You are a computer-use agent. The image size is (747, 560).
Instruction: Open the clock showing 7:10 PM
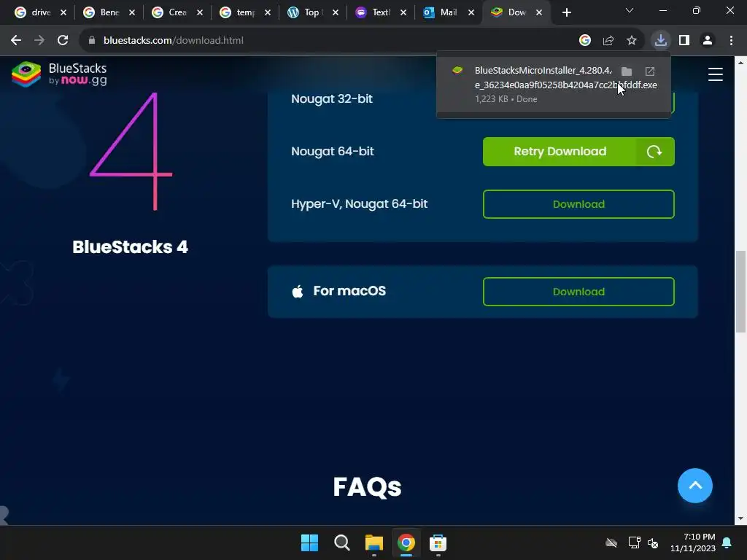693,542
